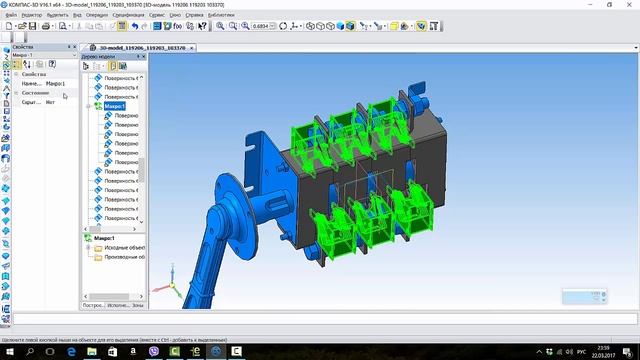This screenshot has height=360, width=640.
Task: Toggle shaded-with-edges display mode
Action: point(350,26)
